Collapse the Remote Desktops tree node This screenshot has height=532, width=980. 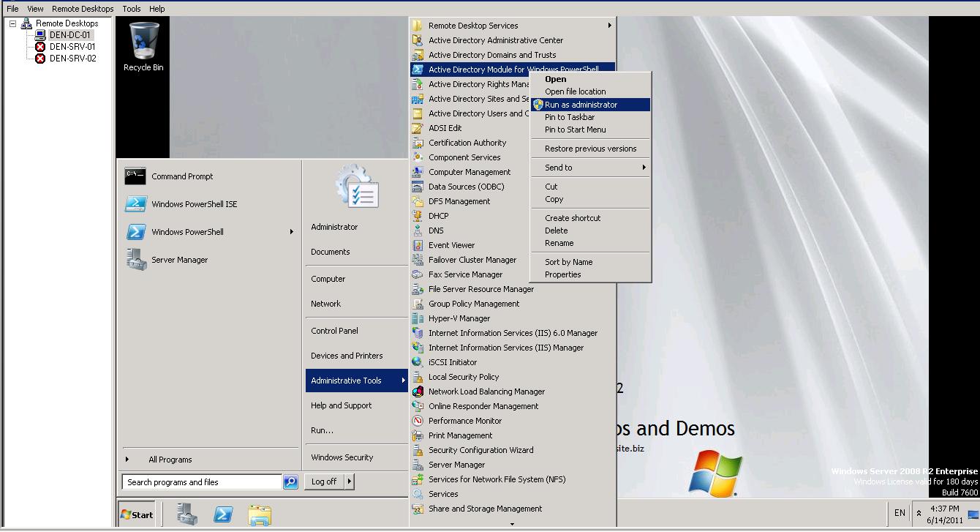click(12, 23)
